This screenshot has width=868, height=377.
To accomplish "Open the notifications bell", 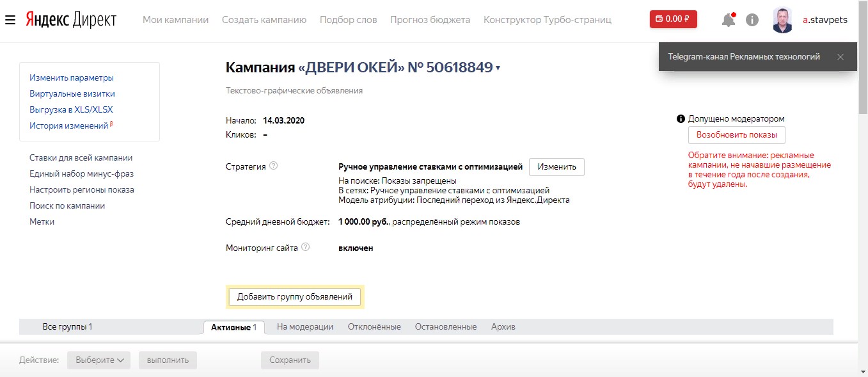I will 728,20.
